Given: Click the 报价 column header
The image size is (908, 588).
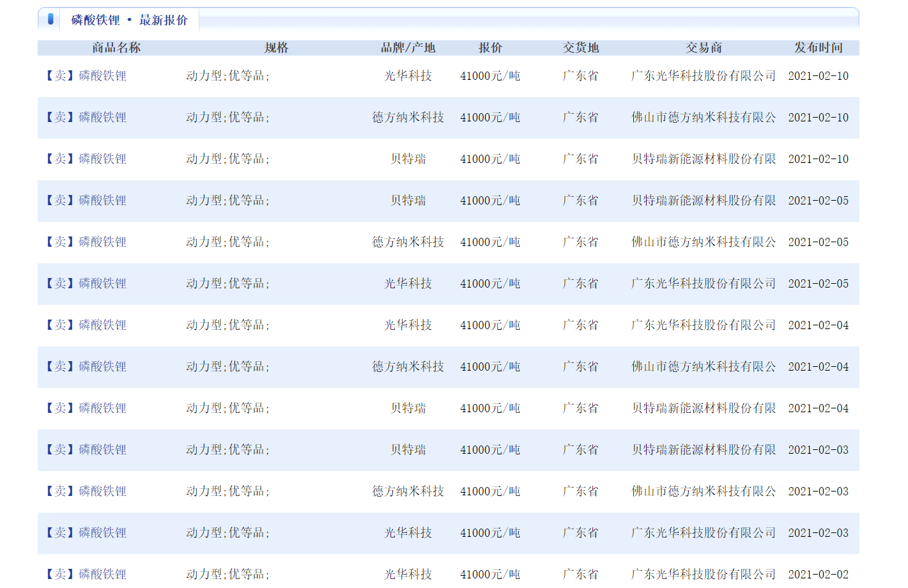Looking at the screenshot, I should [x=490, y=48].
